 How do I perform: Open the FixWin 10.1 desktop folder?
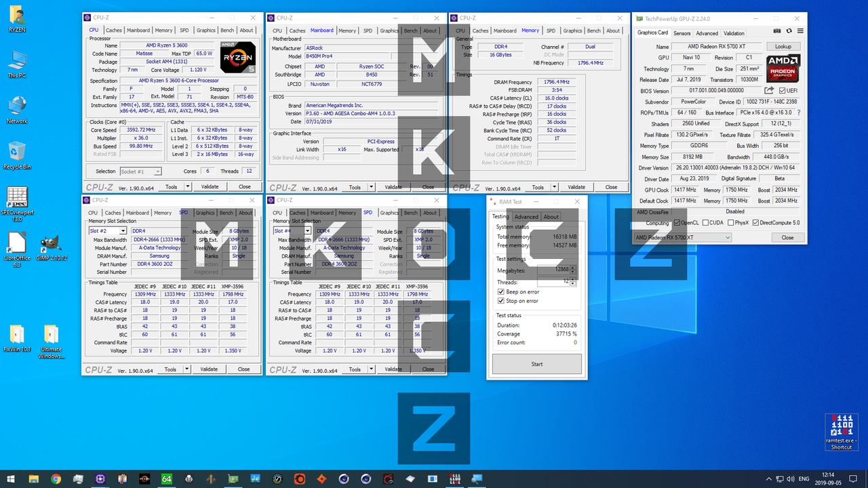[x=17, y=339]
